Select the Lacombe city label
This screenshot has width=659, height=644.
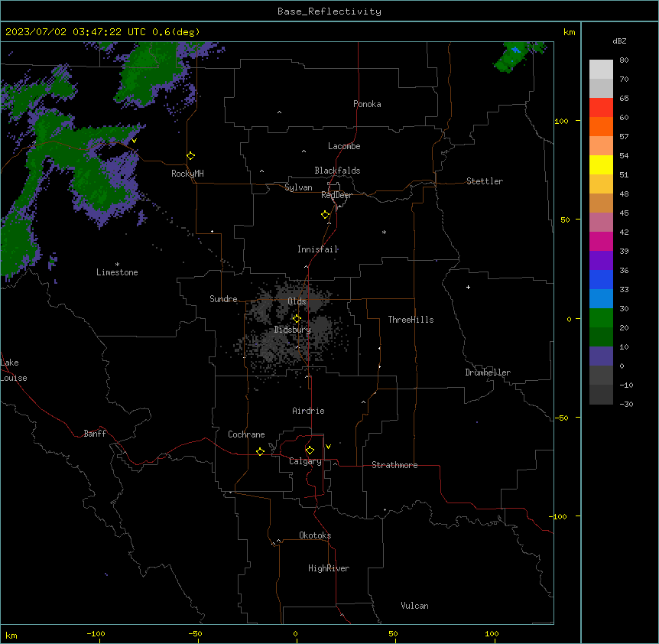[x=344, y=146]
